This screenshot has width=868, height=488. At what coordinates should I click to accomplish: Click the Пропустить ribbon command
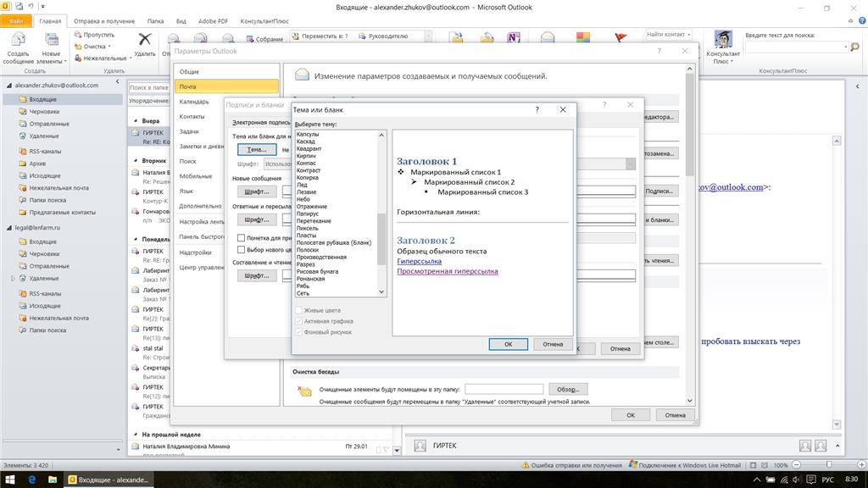coord(94,35)
